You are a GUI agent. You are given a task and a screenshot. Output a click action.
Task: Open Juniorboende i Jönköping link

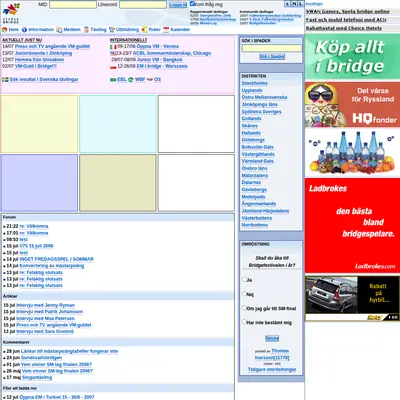(x=43, y=53)
